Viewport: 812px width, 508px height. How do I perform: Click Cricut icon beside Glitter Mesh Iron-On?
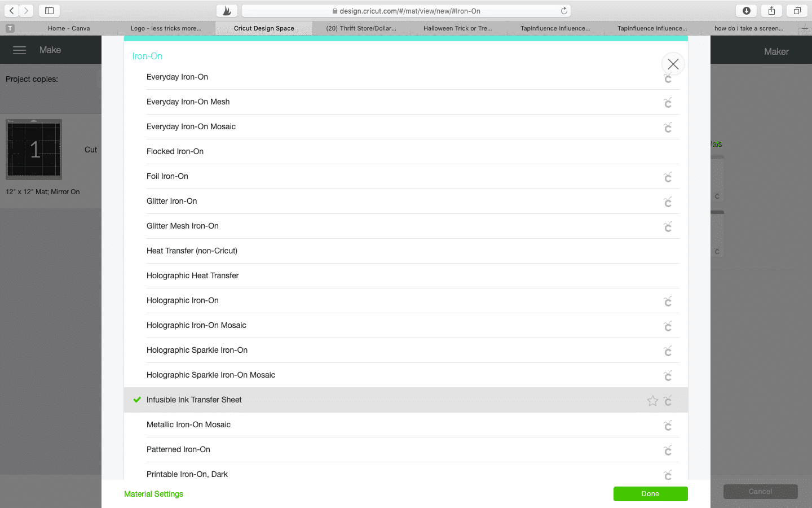click(668, 227)
